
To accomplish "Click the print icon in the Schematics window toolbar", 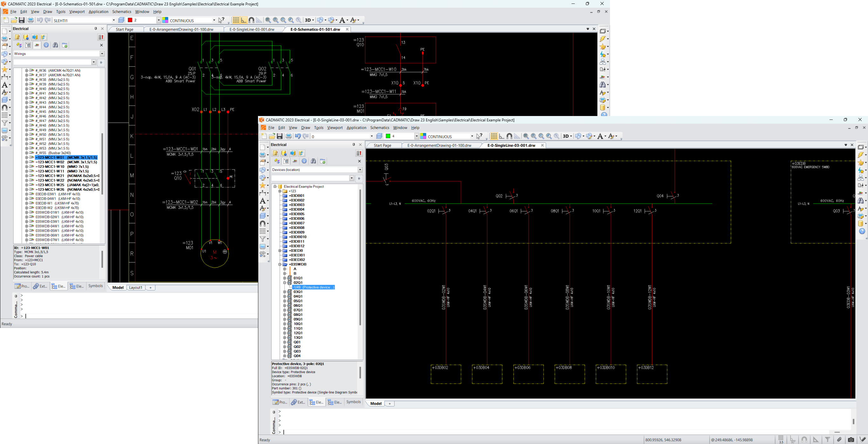I will (x=31, y=20).
